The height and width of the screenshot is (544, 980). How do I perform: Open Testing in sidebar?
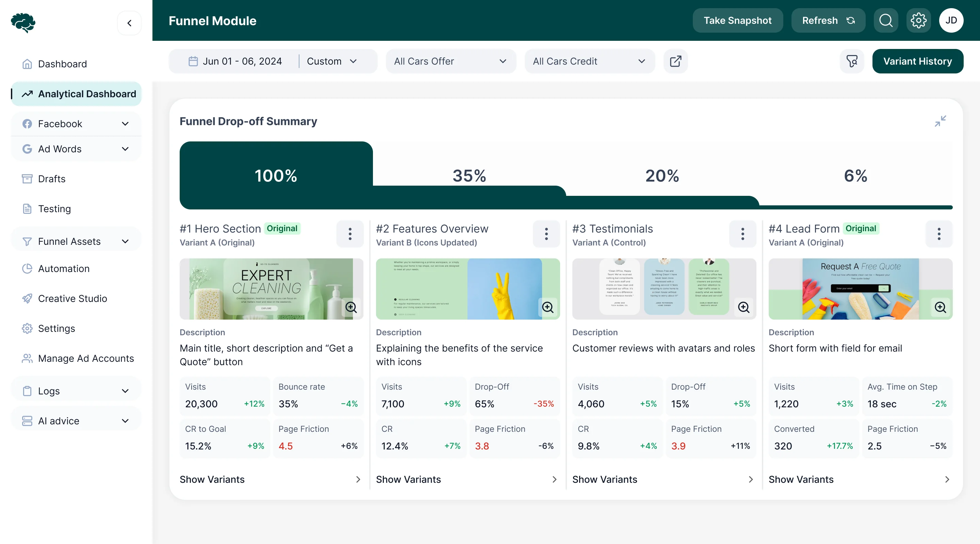click(76, 209)
